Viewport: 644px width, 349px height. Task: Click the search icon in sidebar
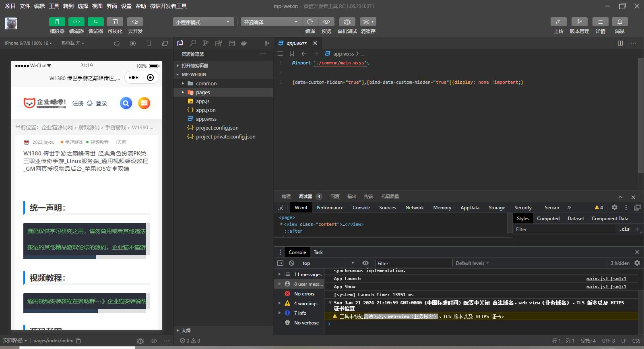pos(193,43)
